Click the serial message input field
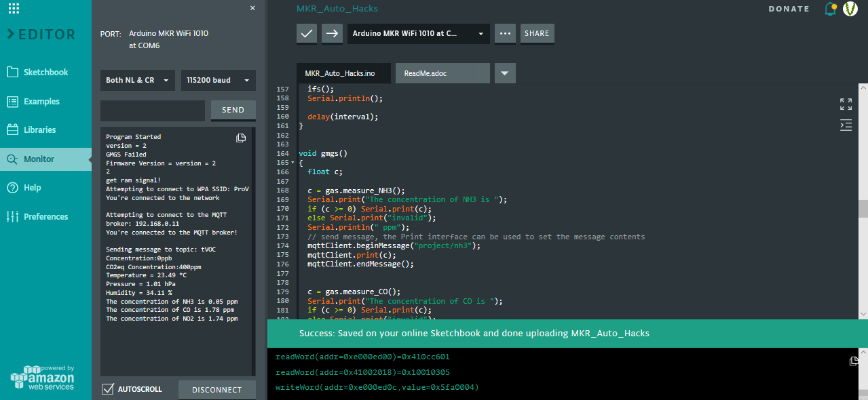Screen dimensions: 868x400 pos(153,111)
